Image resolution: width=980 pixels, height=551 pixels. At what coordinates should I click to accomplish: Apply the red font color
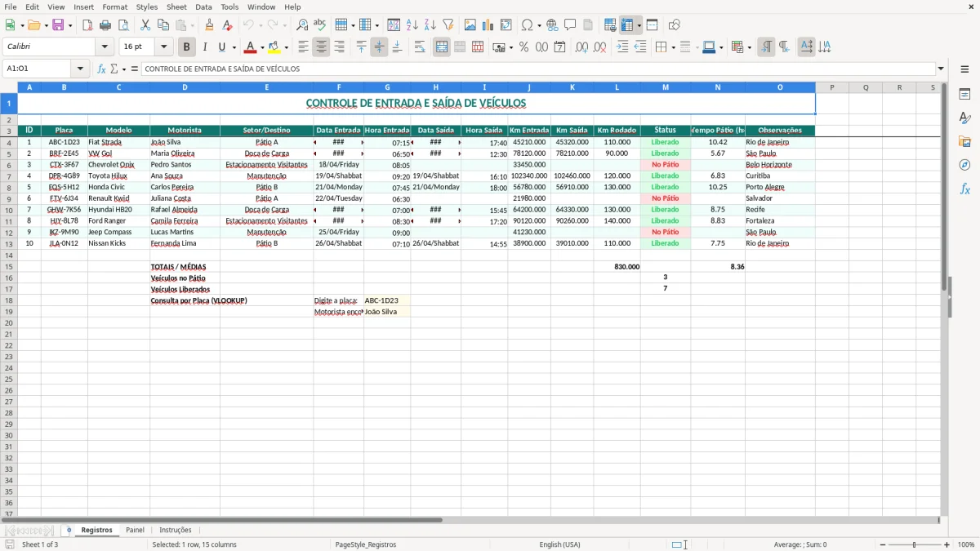(x=251, y=47)
